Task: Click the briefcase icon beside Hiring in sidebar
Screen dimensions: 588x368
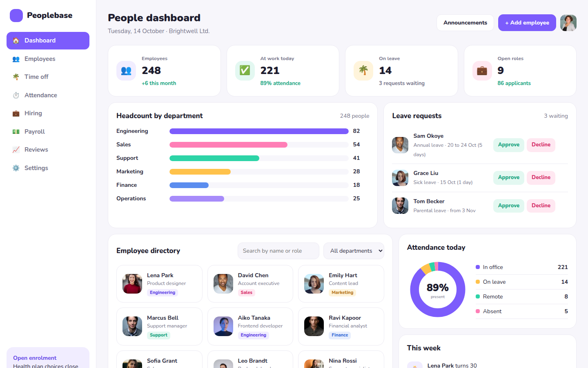Action: pyautogui.click(x=16, y=113)
